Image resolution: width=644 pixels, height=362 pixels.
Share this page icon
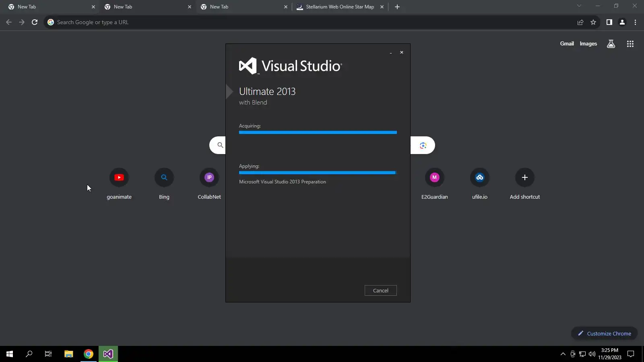(x=580, y=22)
